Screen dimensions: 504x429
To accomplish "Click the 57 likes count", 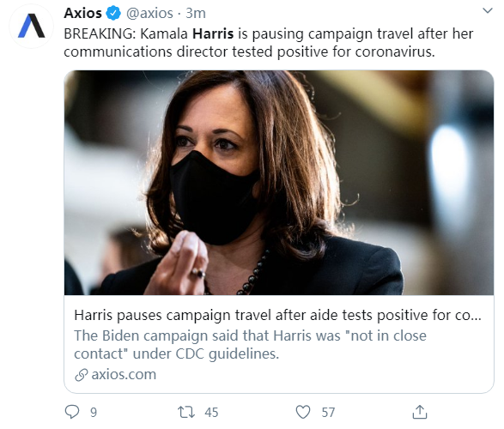I will tap(328, 413).
